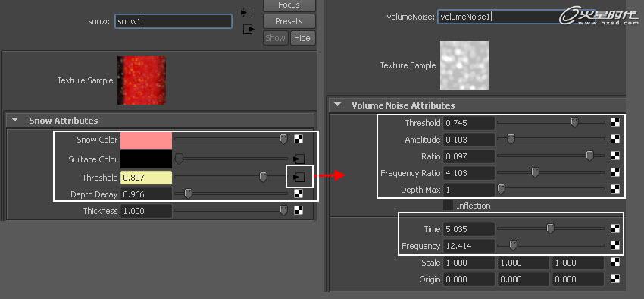Click the Time field showing 5.035
This screenshot has width=644, height=299.
click(469, 229)
